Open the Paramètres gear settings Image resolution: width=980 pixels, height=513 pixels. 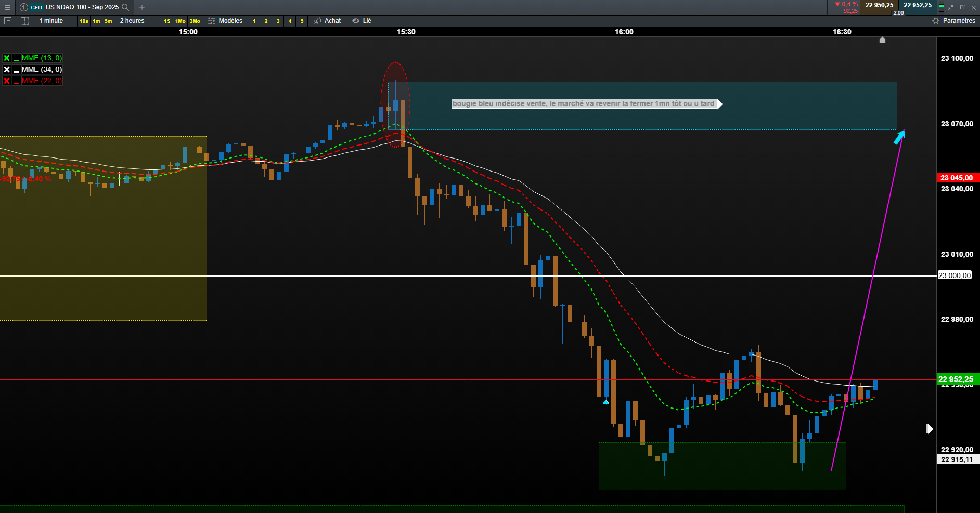click(x=953, y=21)
